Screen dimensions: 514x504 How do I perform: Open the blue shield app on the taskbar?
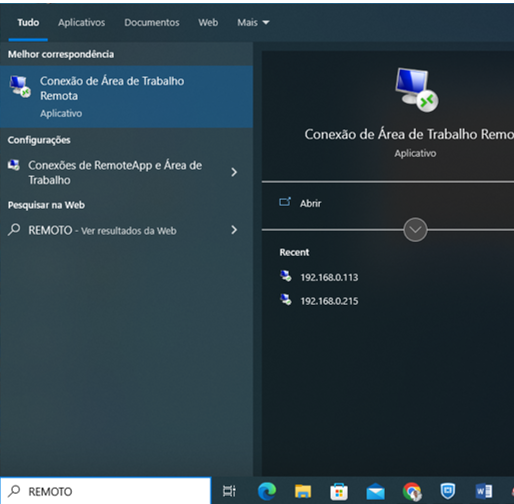coord(448,491)
